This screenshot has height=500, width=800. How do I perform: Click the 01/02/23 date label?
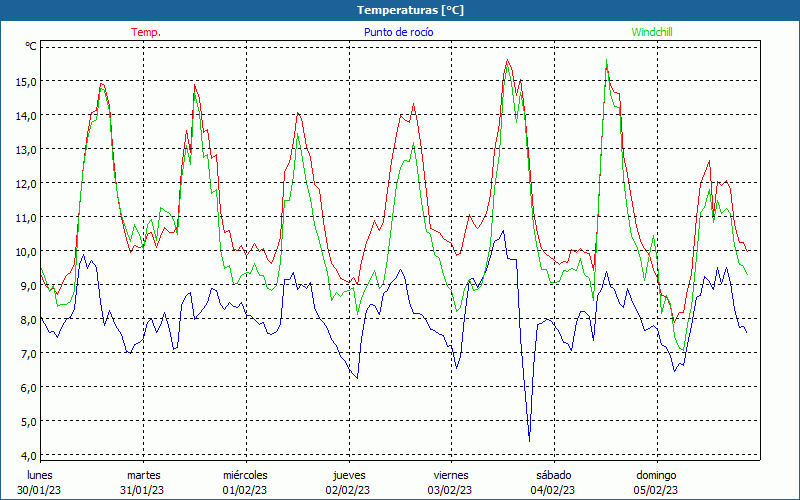[x=245, y=490]
